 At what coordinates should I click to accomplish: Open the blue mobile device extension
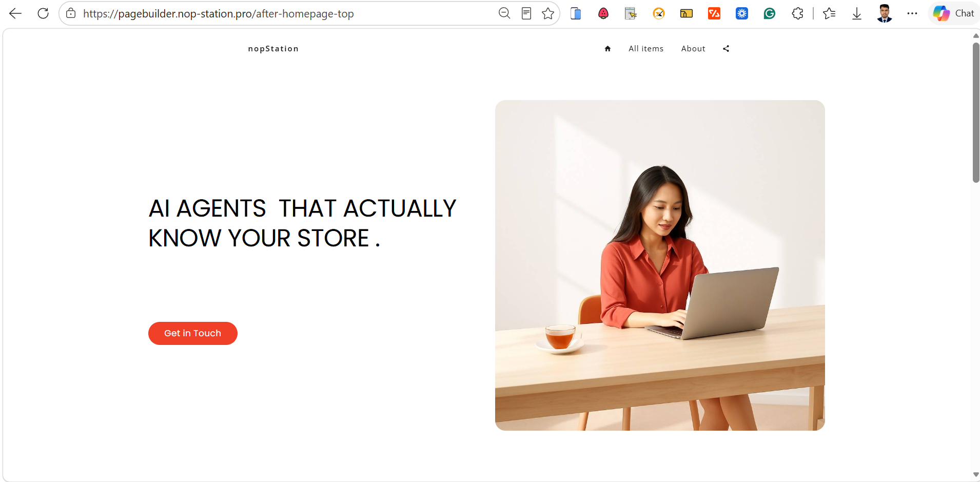pyautogui.click(x=576, y=13)
